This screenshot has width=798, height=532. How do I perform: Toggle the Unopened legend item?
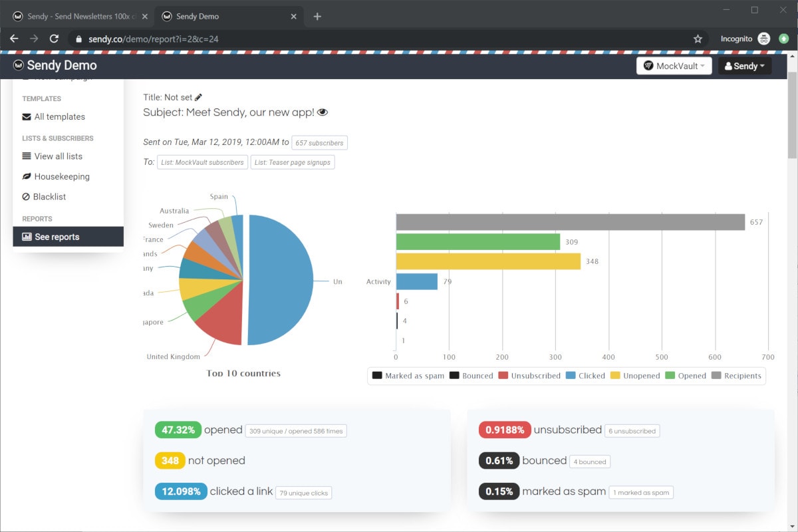click(x=636, y=376)
